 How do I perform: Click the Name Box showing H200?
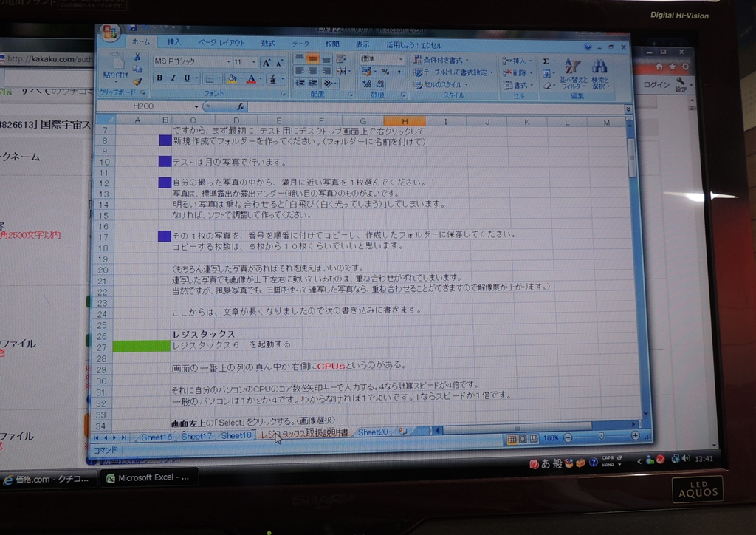(143, 106)
